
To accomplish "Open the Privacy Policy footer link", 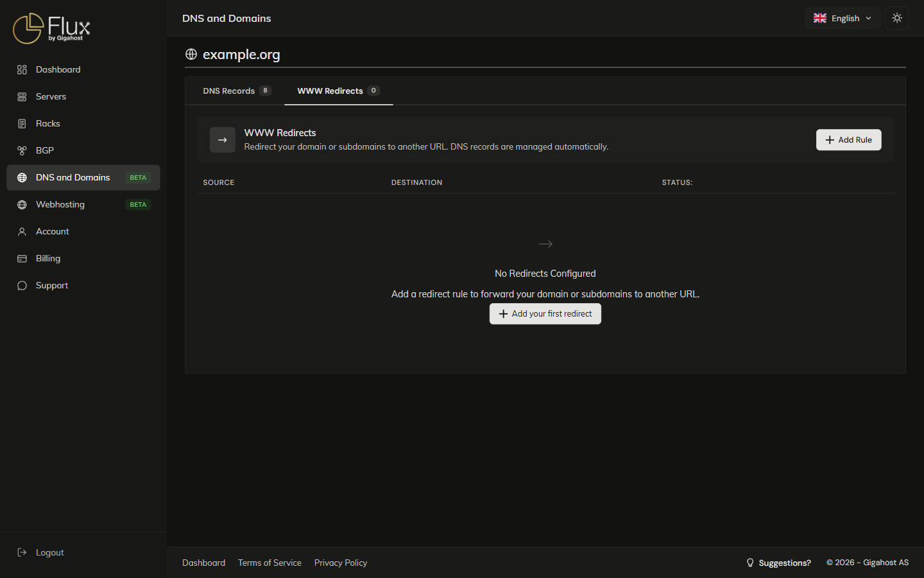I will coord(341,563).
